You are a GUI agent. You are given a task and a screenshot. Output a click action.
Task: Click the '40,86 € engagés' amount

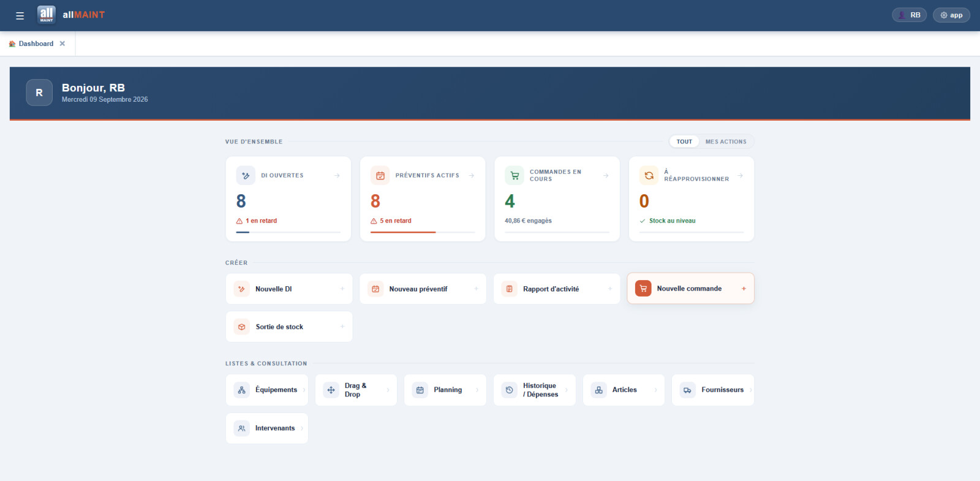point(528,221)
